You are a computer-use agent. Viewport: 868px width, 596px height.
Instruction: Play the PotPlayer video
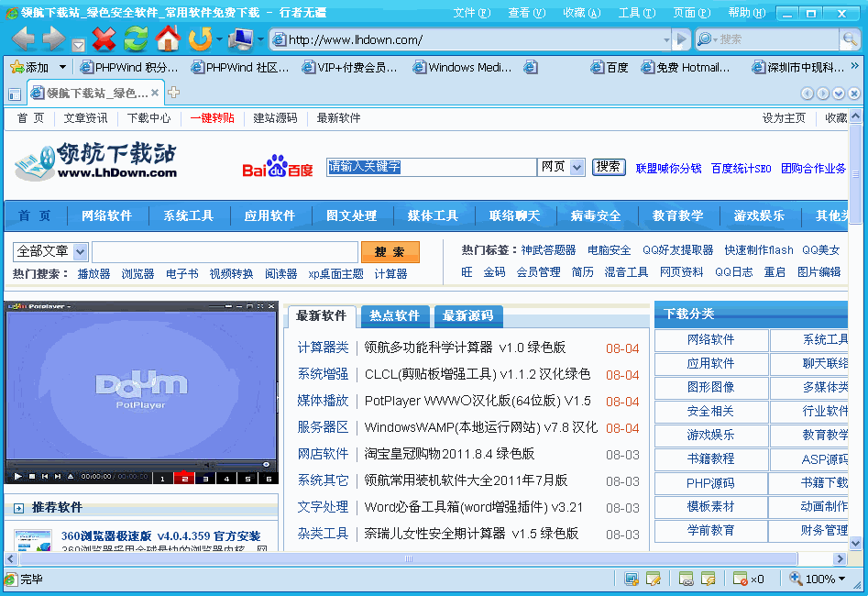pyautogui.click(x=17, y=476)
